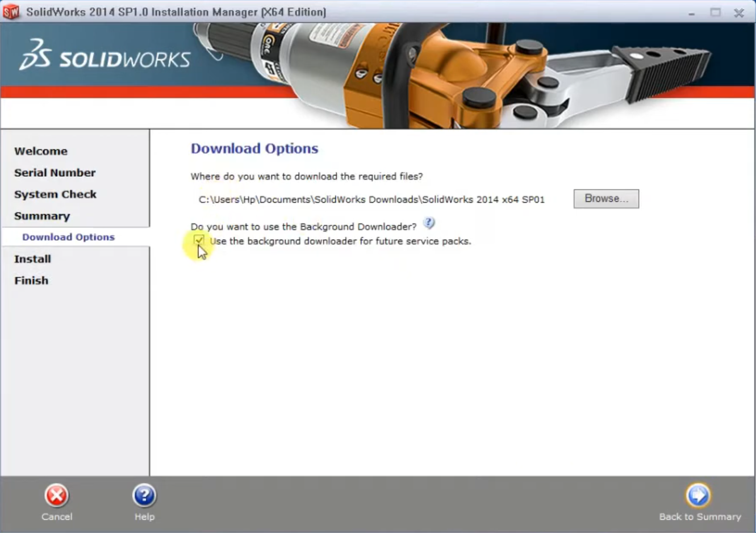Select the Download Options sidebar item
Viewport: 756px width, 533px height.
point(68,237)
